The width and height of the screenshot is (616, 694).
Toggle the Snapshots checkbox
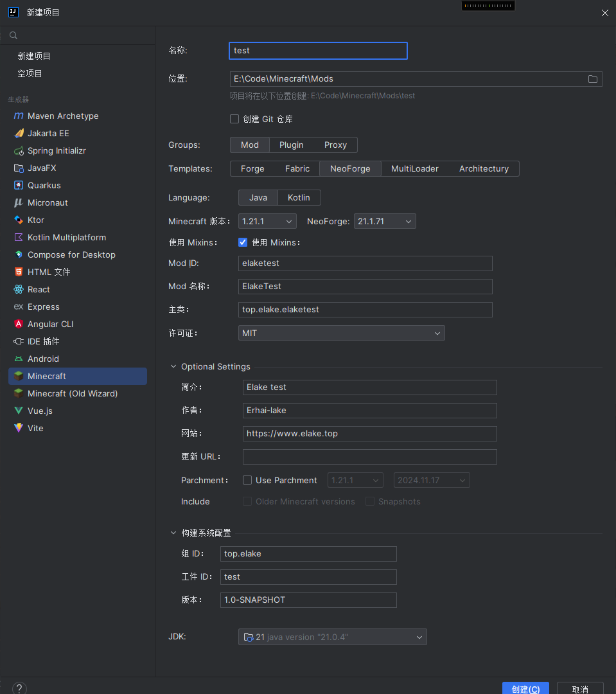[x=370, y=501]
